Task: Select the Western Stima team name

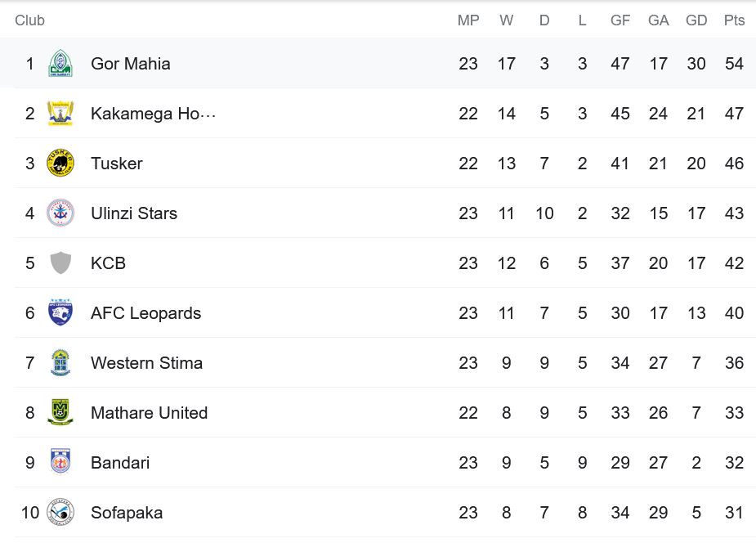Action: click(x=146, y=362)
